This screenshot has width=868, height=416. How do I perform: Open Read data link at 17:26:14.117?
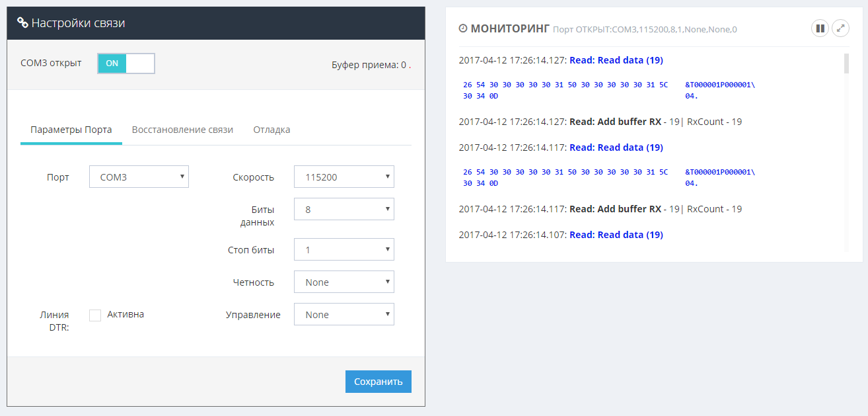point(616,147)
